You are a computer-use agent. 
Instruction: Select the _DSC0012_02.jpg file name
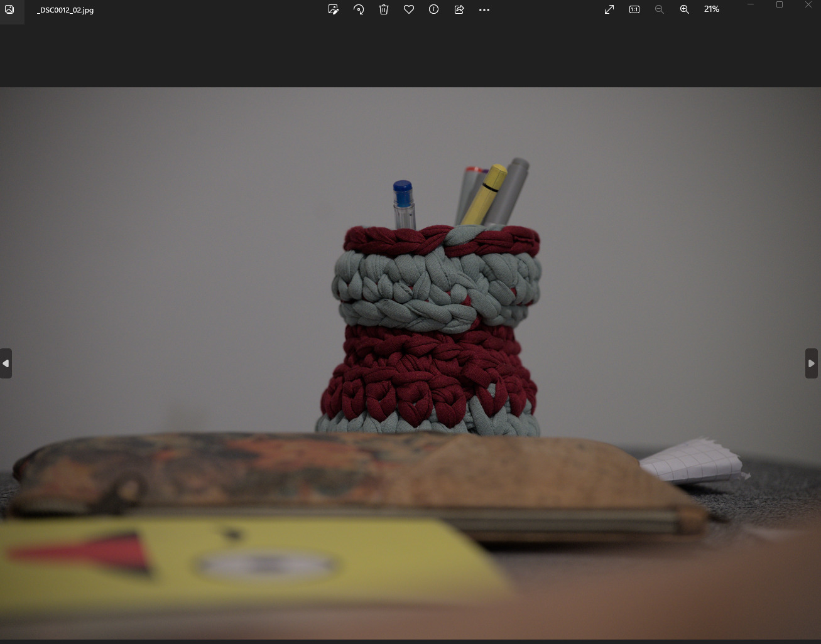65,10
